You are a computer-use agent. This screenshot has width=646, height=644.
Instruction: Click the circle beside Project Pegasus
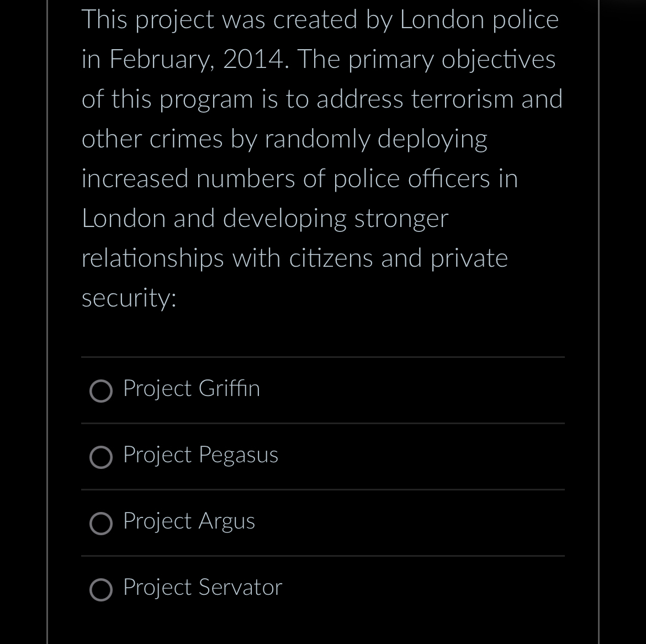coord(101,457)
